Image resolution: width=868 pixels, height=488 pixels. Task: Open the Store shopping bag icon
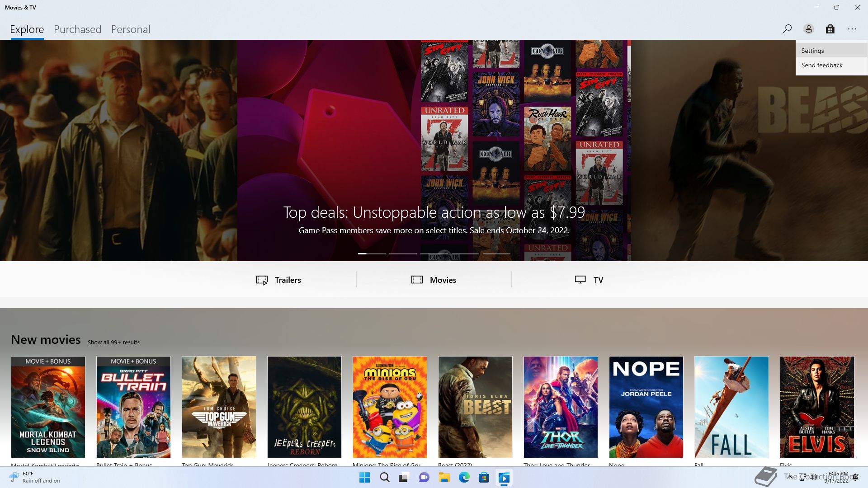(x=830, y=29)
